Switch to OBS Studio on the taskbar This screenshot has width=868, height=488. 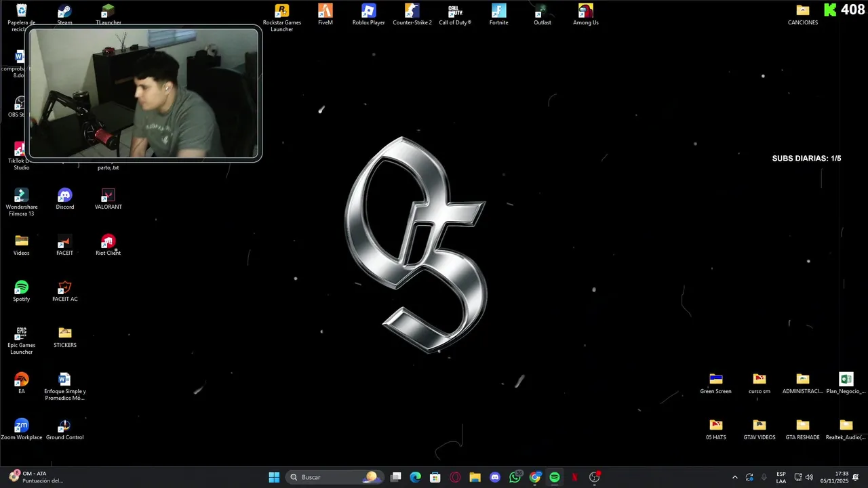coord(595,477)
